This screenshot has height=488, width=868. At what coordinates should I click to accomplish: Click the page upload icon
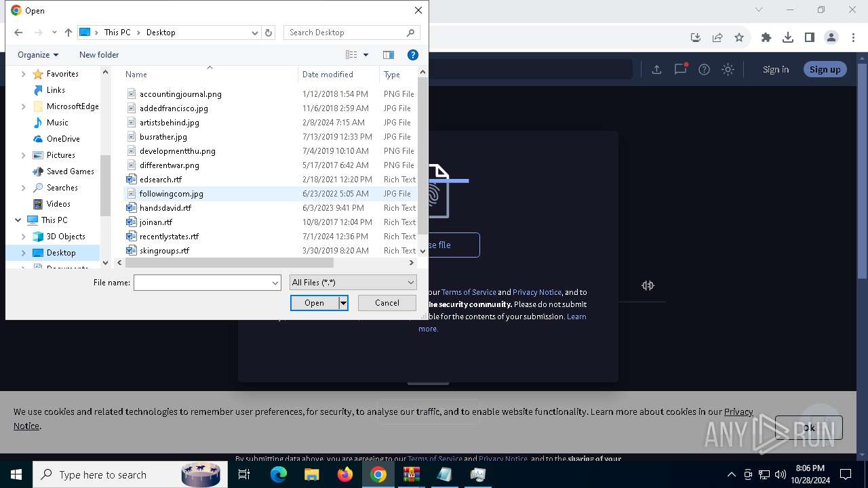point(656,69)
